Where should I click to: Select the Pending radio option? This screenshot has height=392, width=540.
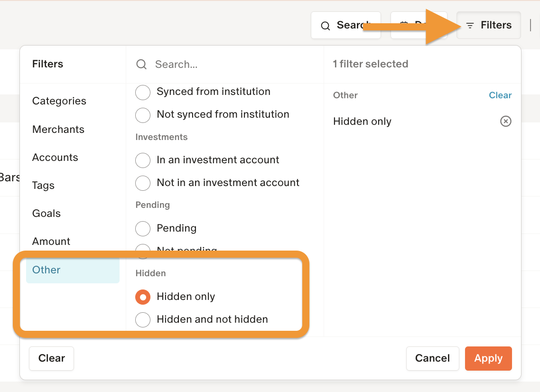143,228
